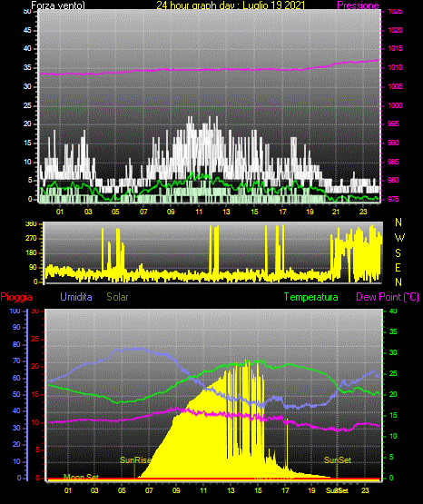Click the Pressione legend label
423x504 pixels.
(x=358, y=5)
